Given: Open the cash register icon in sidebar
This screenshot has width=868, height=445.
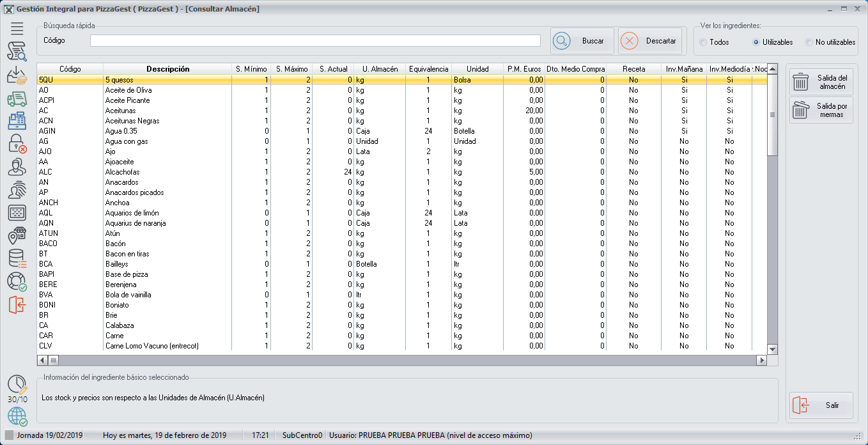Looking at the screenshot, I should (x=17, y=121).
